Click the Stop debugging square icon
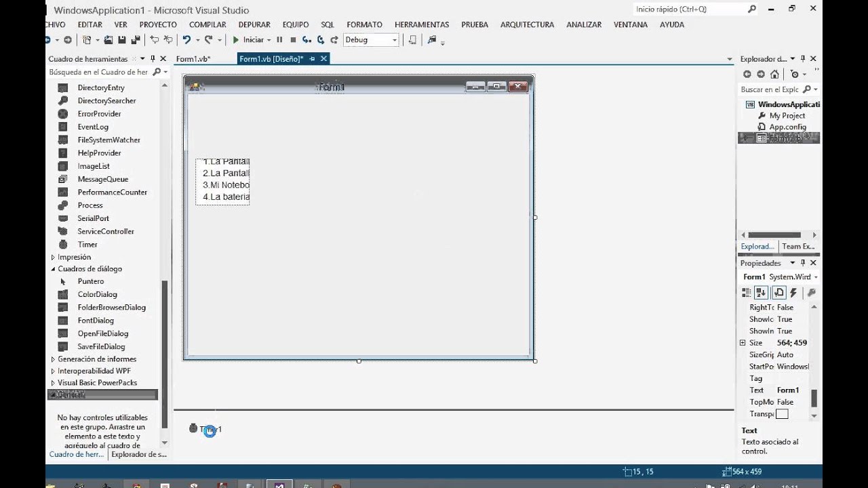868x488 pixels. [x=293, y=40]
